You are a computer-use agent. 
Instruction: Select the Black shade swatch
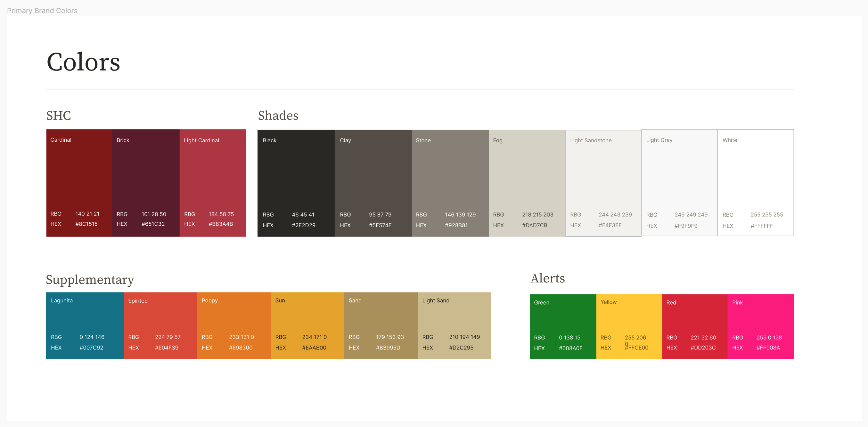[296, 183]
